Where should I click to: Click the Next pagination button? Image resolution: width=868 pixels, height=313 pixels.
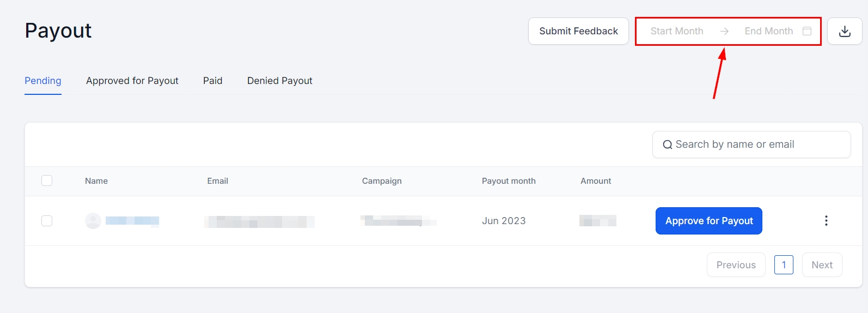point(822,265)
